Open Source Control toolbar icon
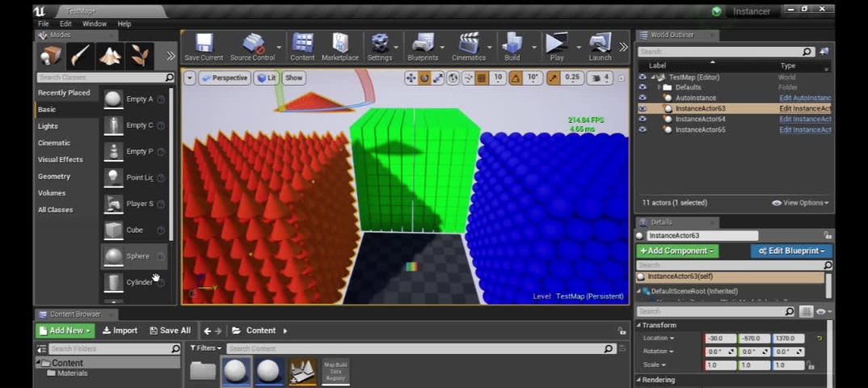 (x=252, y=47)
